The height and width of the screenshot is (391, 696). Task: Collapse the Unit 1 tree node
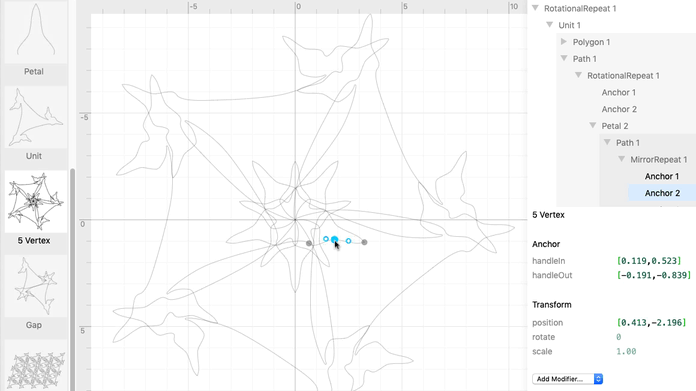pos(550,25)
